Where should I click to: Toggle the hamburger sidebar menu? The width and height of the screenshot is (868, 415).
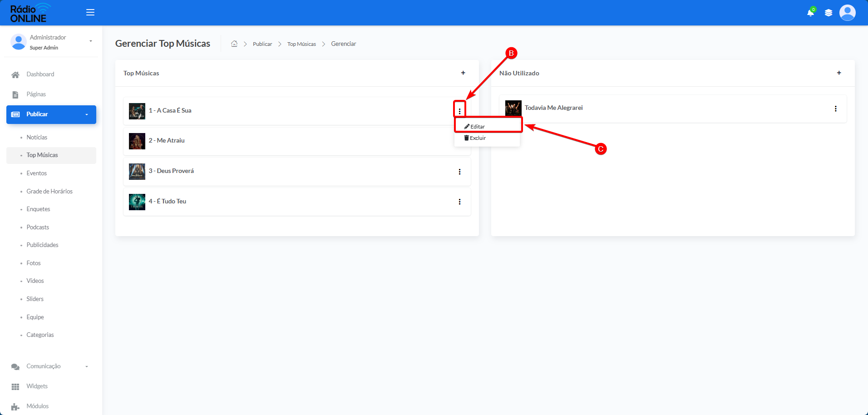coord(90,12)
